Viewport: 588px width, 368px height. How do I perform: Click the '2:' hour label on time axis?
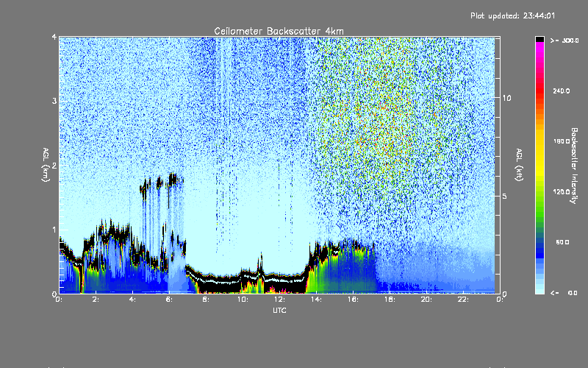point(96,300)
